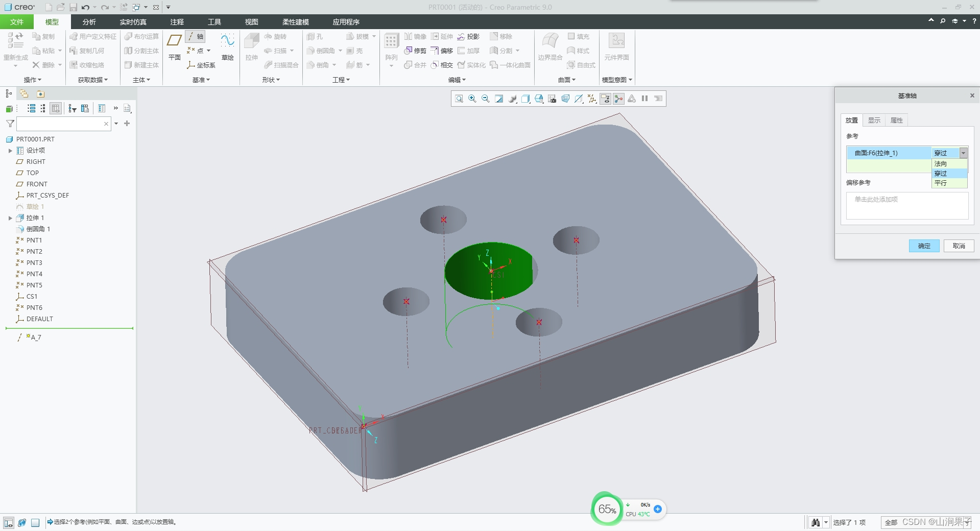Choose 平行 option in constraint list
Screen dimensions: 980x531
(x=949, y=183)
